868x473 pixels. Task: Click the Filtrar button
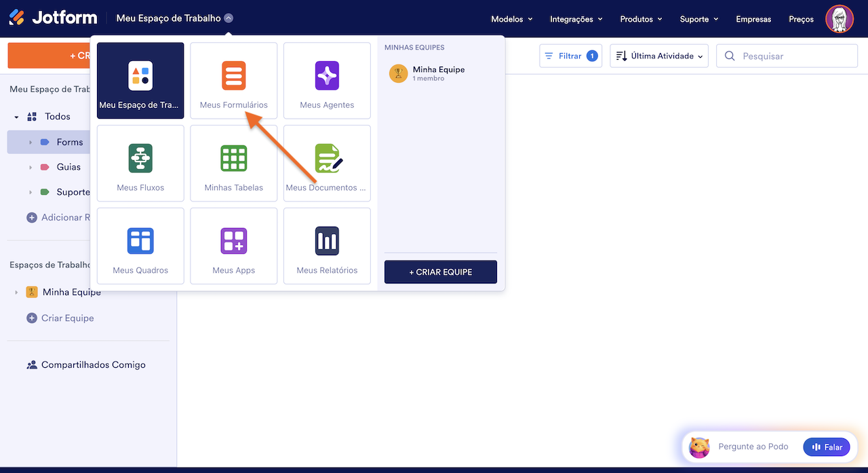point(571,56)
